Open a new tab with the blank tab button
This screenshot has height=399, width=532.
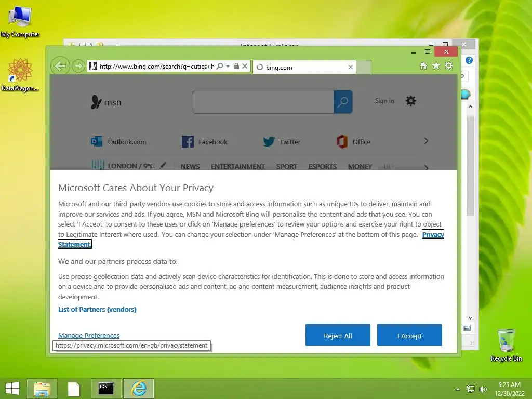364,67
